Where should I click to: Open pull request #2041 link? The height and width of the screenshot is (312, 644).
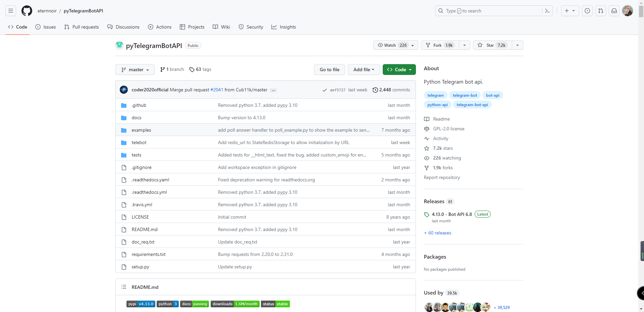[x=217, y=90]
